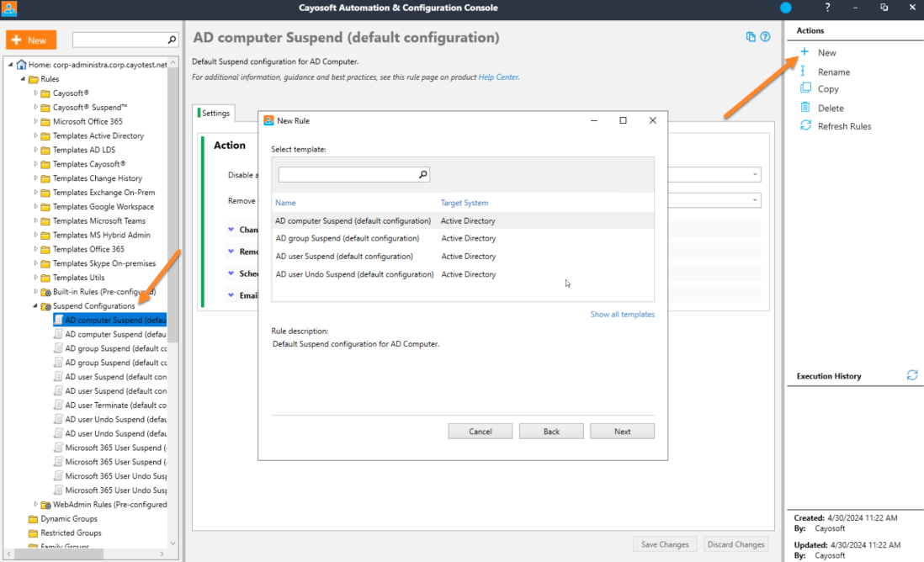This screenshot has width=924, height=562.
Task: Select Templates AD LDS folder
Action: coord(83,150)
